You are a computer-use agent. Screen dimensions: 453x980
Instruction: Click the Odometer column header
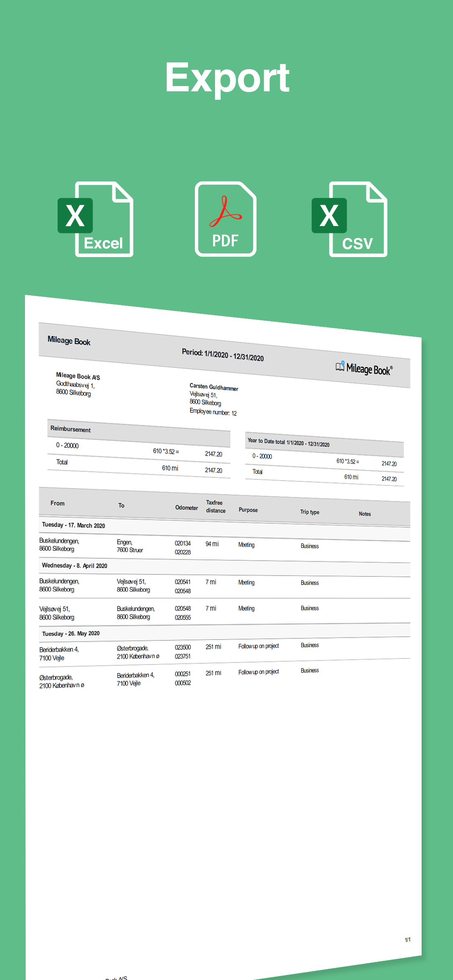click(x=186, y=508)
